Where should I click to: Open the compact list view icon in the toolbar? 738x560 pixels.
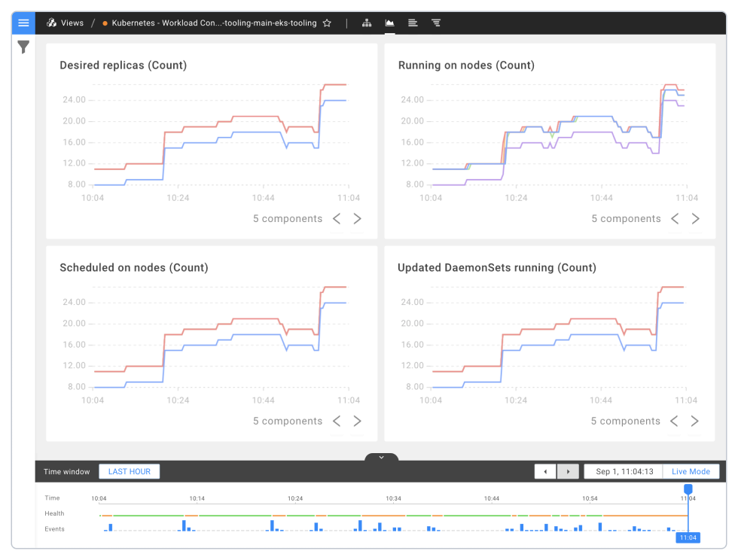[x=436, y=23]
